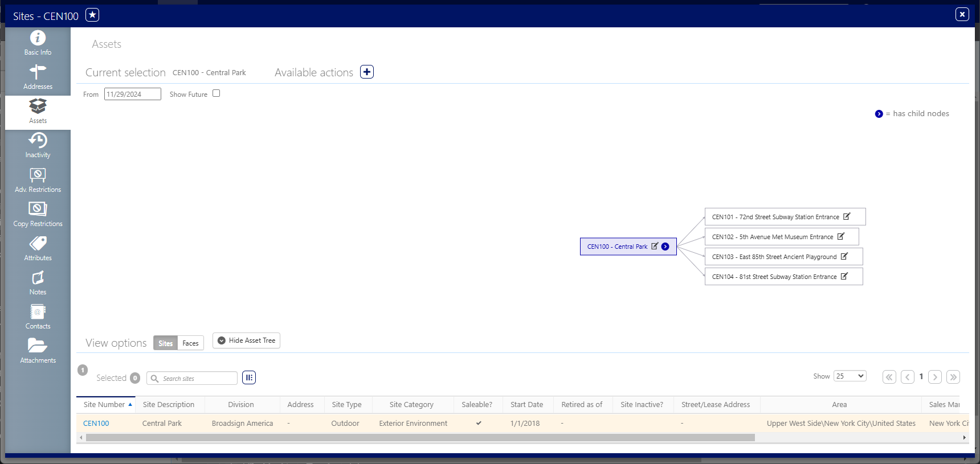Viewport: 980px width, 464px height.
Task: Click the scroll left arrow of table
Action: (81, 437)
